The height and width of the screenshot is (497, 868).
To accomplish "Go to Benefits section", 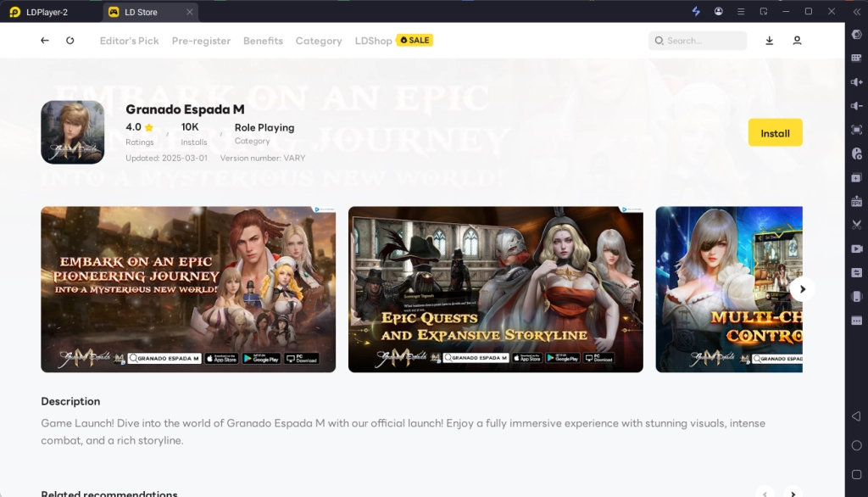I will (263, 41).
